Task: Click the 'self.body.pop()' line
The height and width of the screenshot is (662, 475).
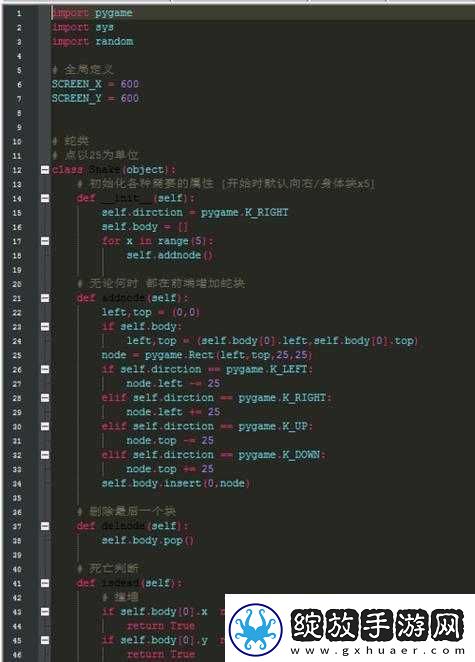Action: tap(147, 540)
